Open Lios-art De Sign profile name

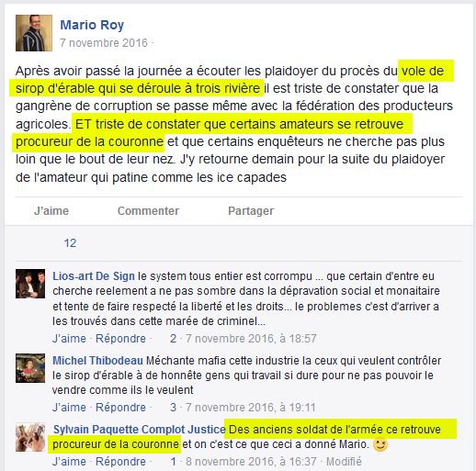(x=94, y=276)
